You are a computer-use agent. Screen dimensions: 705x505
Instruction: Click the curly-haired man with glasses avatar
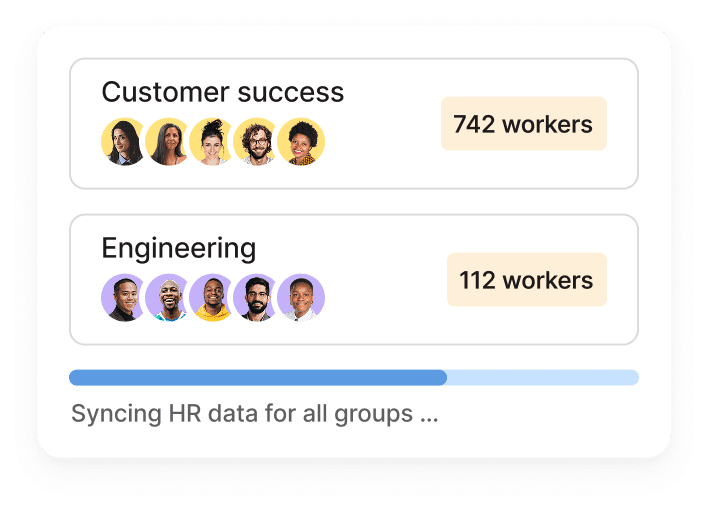256,142
